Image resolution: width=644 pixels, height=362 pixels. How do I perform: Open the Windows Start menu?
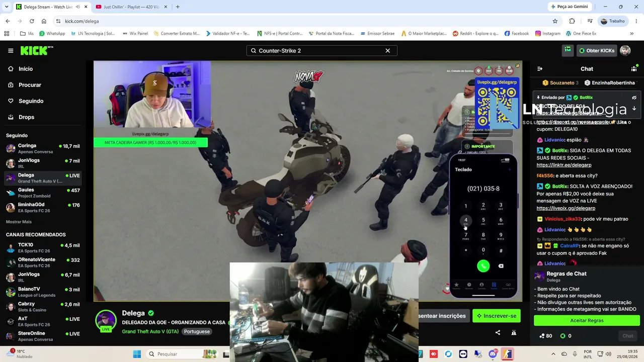137,354
